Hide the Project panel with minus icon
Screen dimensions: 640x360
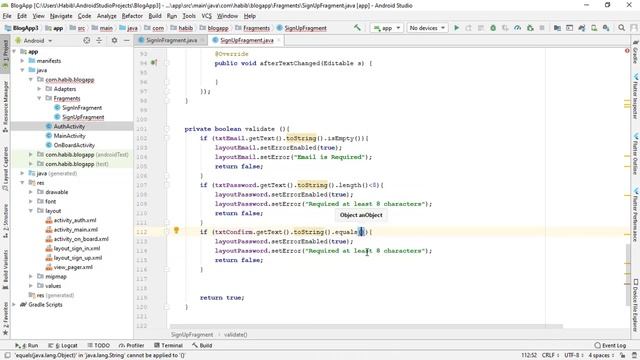(127, 40)
